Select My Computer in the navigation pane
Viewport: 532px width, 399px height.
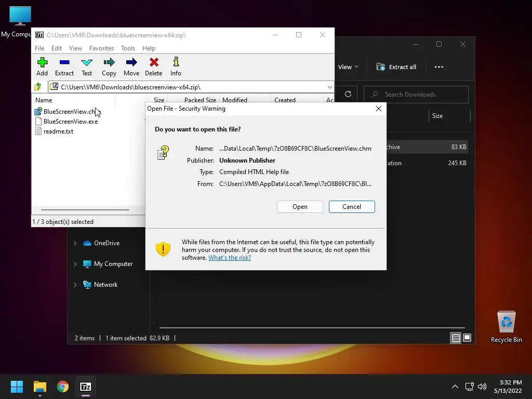point(108,263)
